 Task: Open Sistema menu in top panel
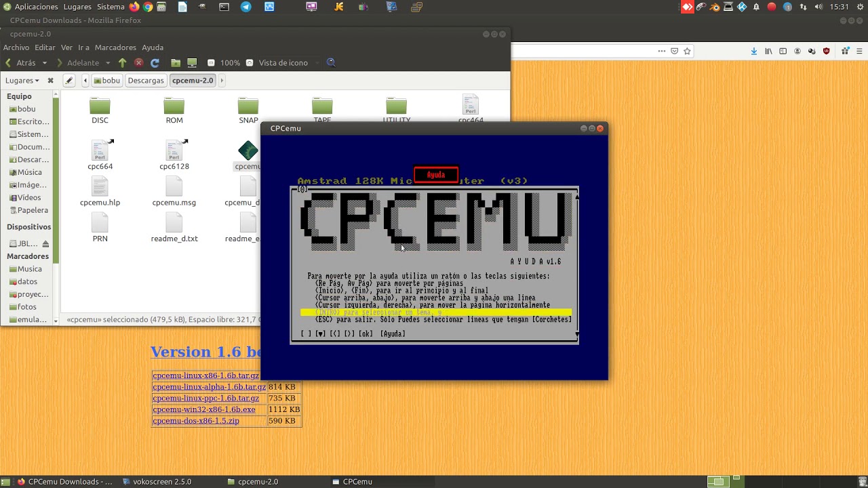(111, 7)
